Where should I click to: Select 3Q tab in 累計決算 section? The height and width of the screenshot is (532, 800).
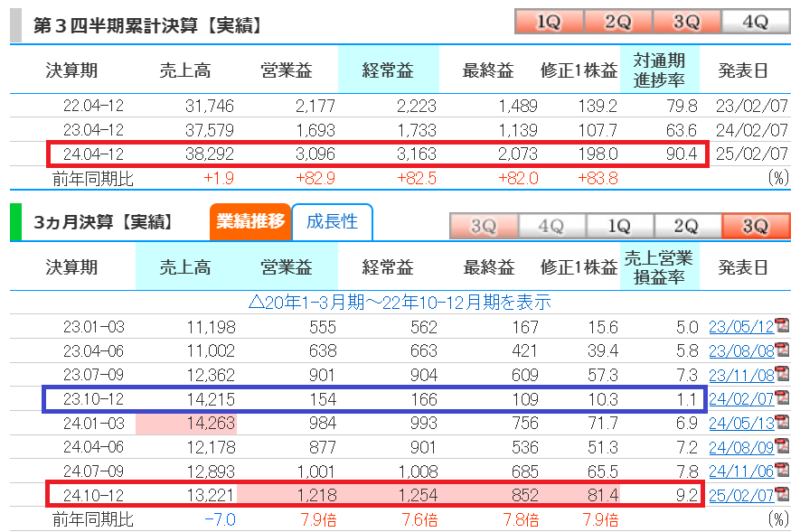coord(687,22)
